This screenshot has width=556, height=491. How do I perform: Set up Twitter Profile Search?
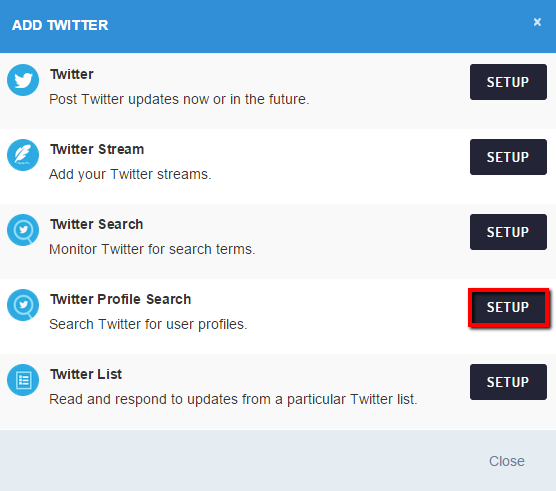508,307
